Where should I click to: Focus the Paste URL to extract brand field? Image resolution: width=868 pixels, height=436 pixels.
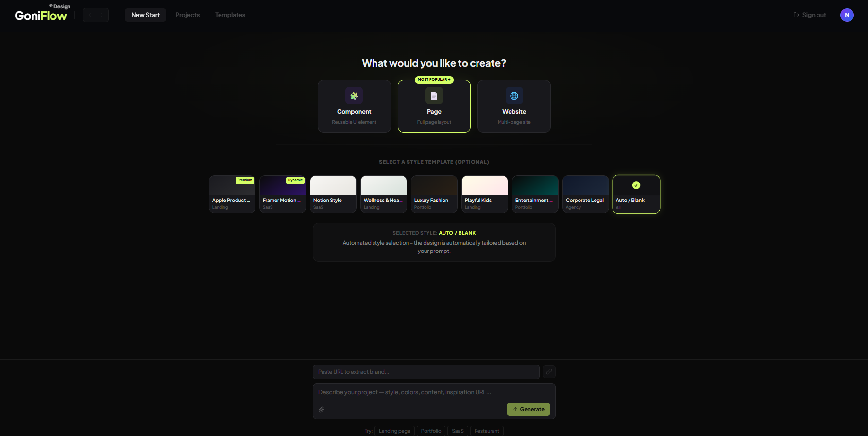(x=426, y=372)
